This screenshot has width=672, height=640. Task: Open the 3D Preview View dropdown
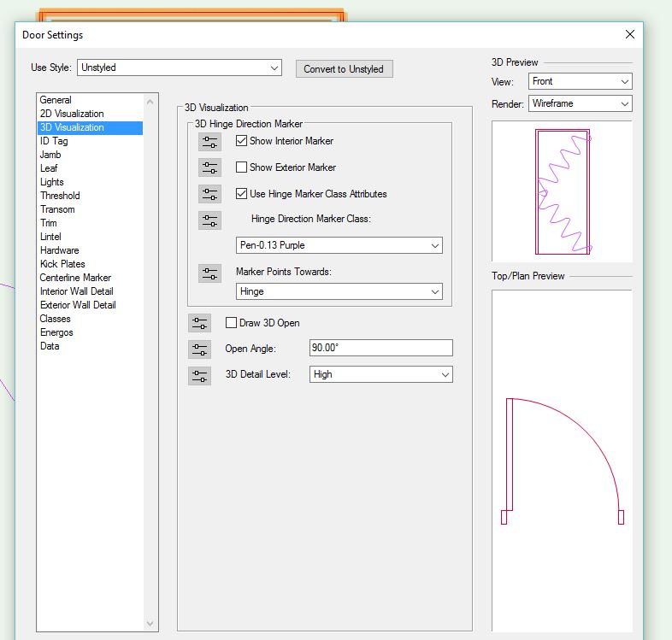580,81
